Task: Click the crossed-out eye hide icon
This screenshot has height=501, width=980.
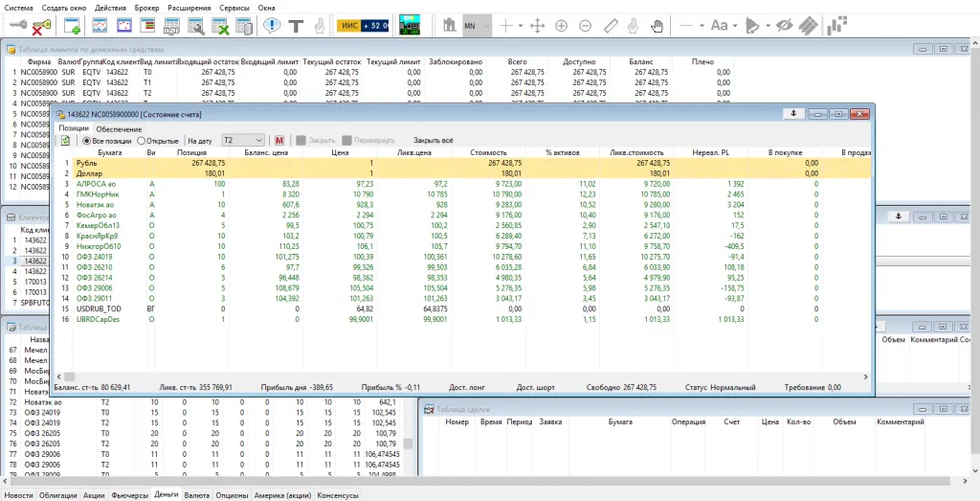Action: (x=785, y=26)
